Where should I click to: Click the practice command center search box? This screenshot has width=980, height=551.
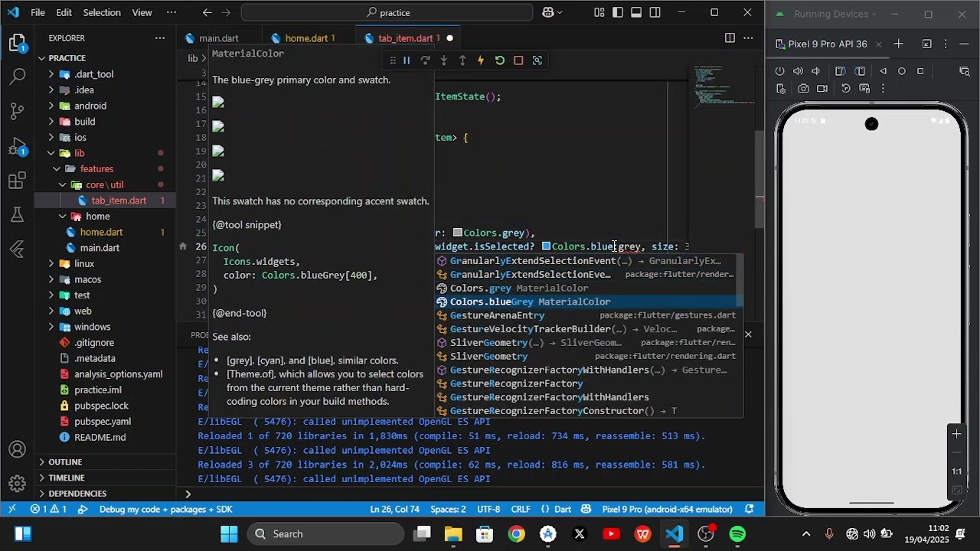coord(387,12)
